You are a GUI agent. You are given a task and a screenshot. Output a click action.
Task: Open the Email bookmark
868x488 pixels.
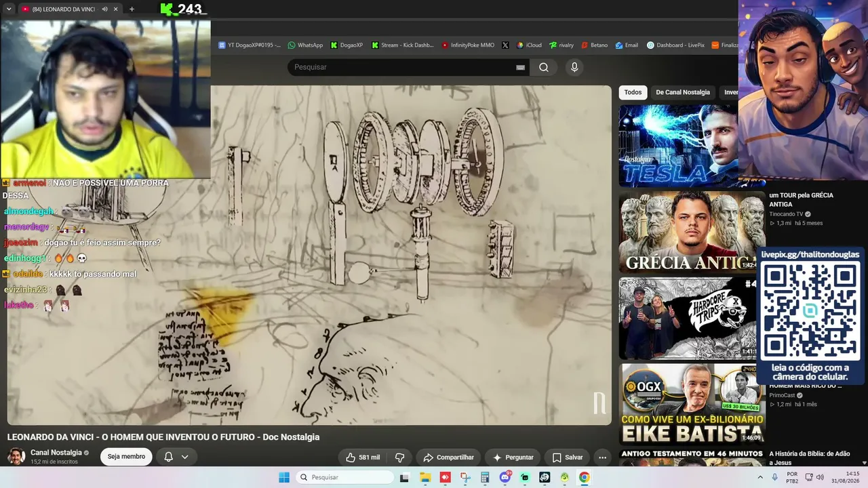[627, 45]
